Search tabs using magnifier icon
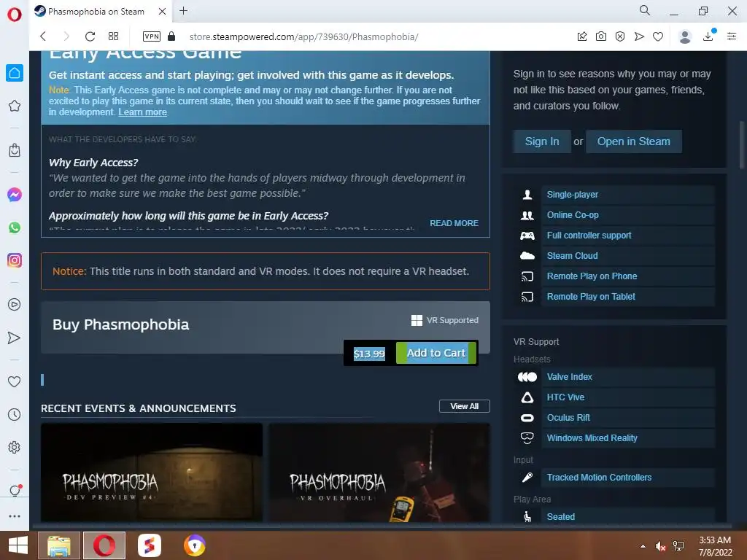The image size is (747, 560). [x=645, y=10]
